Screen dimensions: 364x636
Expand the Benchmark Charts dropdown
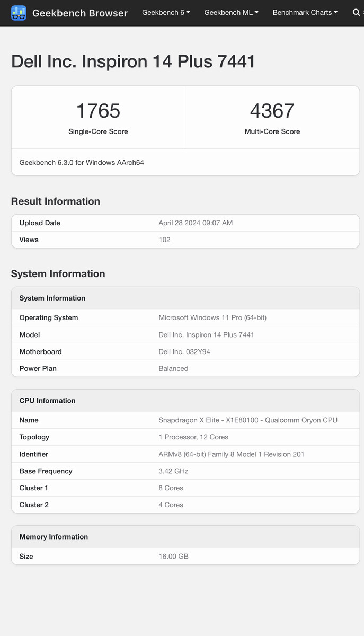tap(305, 12)
